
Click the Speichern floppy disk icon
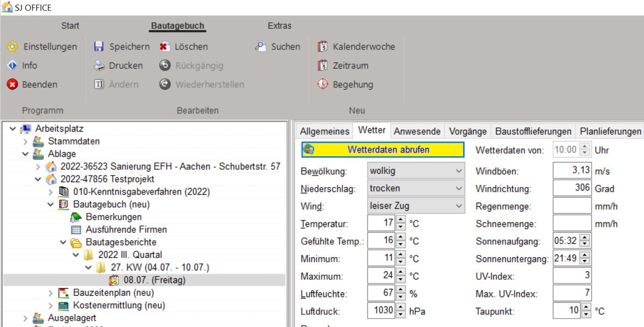(98, 47)
